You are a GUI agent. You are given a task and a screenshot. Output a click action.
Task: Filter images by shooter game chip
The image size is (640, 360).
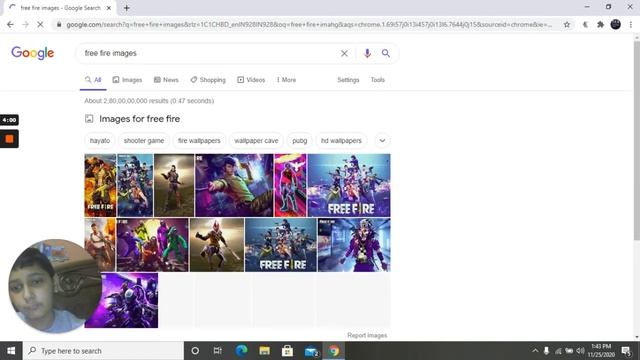(x=144, y=140)
